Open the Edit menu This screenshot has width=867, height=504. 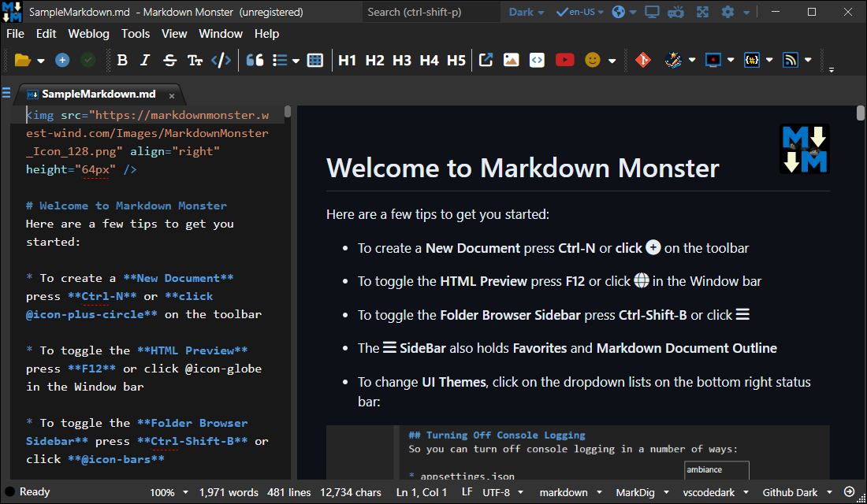coord(46,34)
